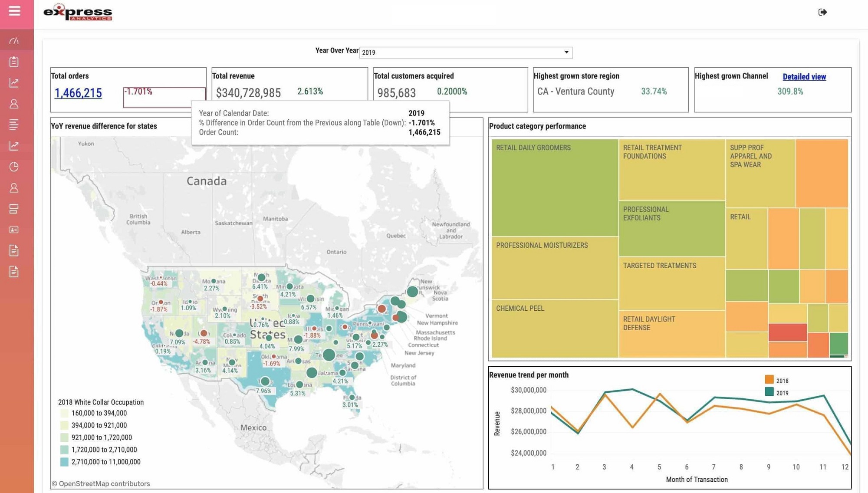
Task: Click the red treemap tile near bottom right
Action: pos(787,332)
